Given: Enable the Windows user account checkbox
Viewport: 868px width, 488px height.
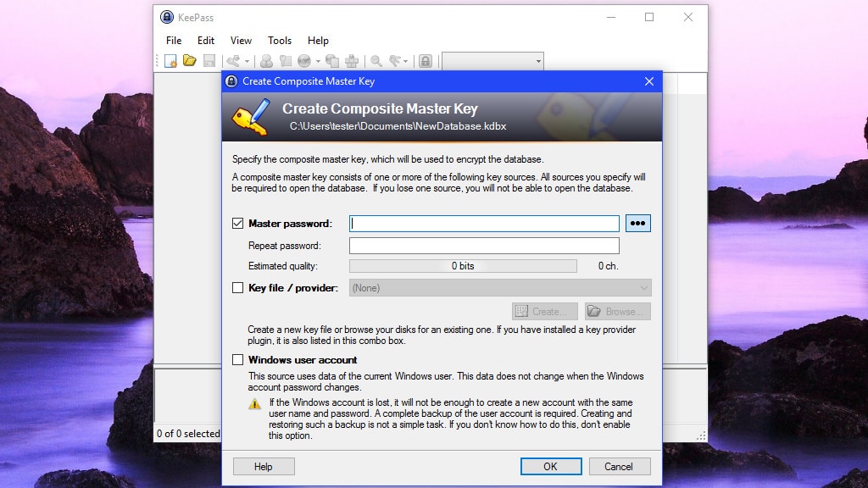Looking at the screenshot, I should [237, 359].
